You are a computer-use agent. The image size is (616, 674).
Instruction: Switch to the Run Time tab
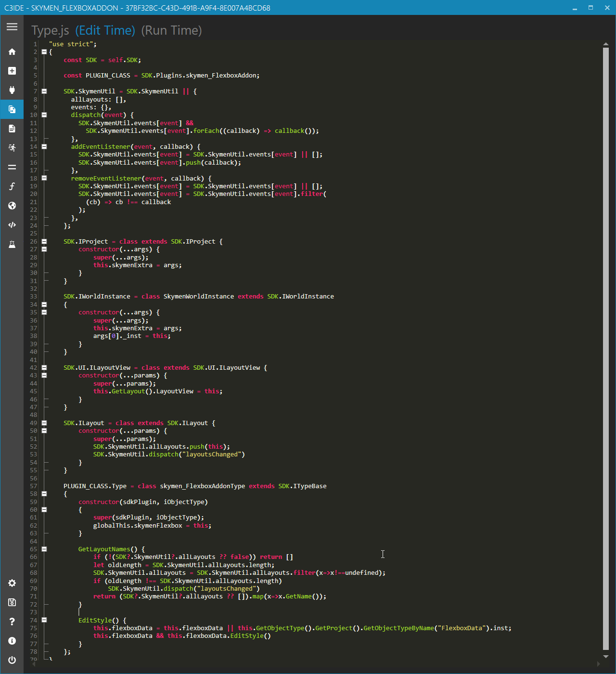coord(171,30)
